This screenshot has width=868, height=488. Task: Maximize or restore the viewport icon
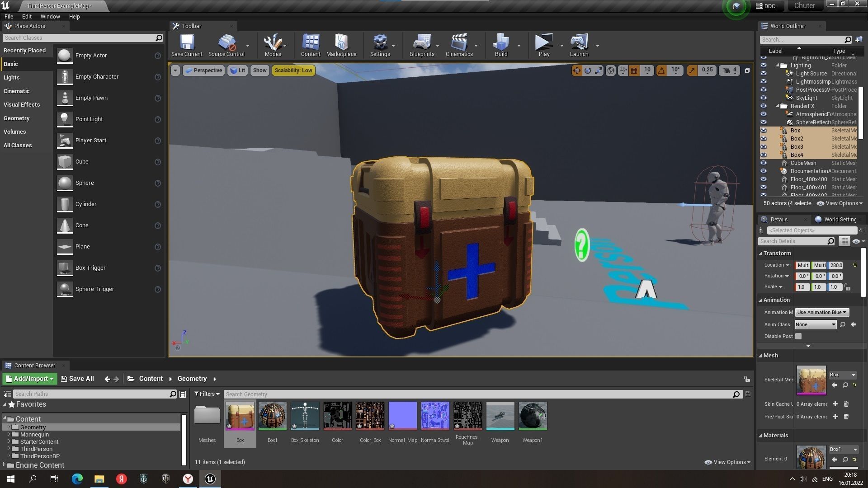[747, 70]
